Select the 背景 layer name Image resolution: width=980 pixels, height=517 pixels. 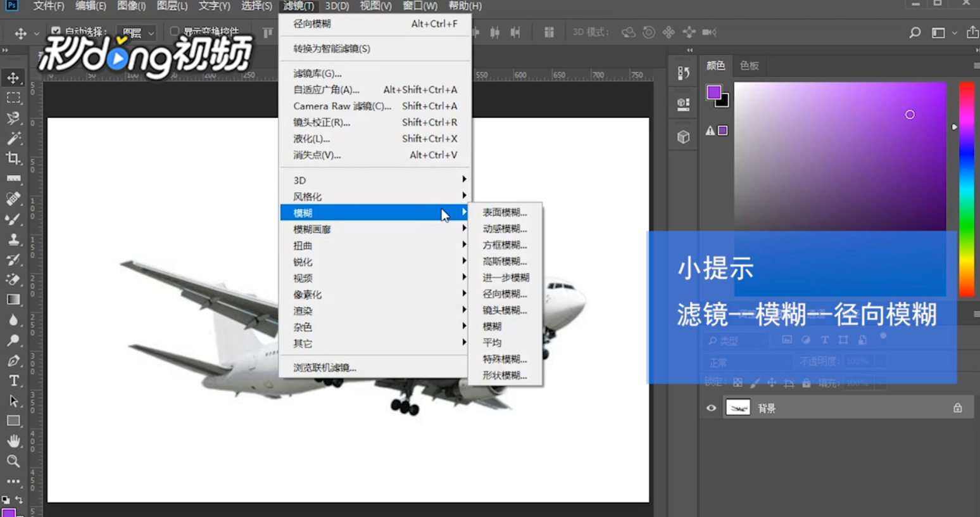(767, 408)
